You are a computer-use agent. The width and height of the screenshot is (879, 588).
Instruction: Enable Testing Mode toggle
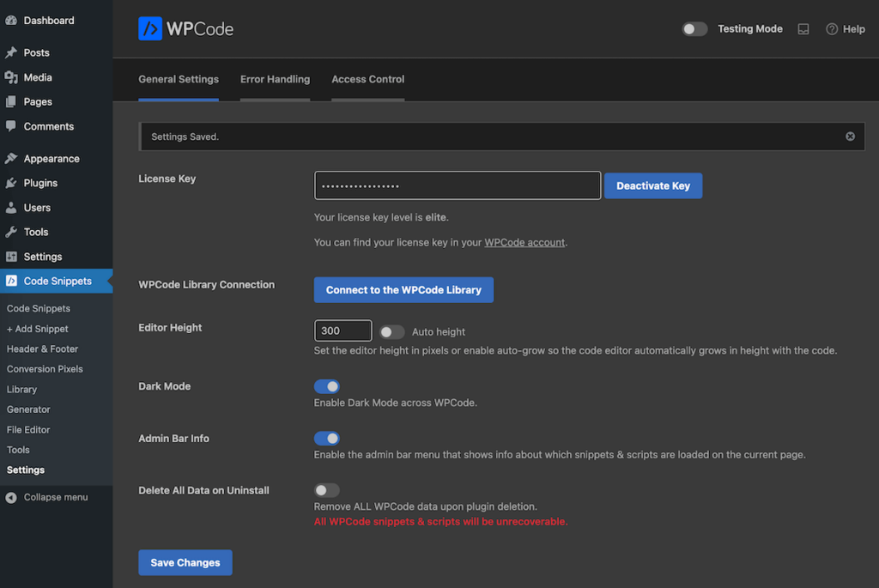tap(694, 28)
